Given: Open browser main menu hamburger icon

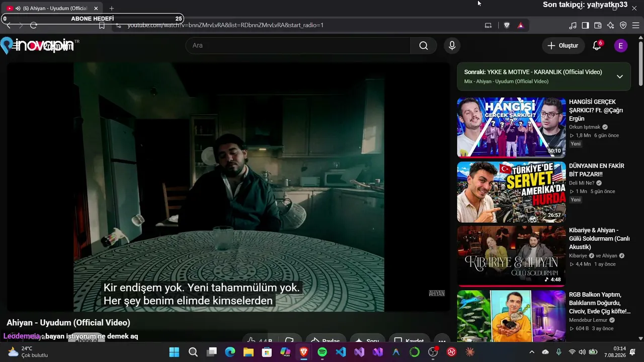Looking at the screenshot, I should pyautogui.click(x=636, y=25).
